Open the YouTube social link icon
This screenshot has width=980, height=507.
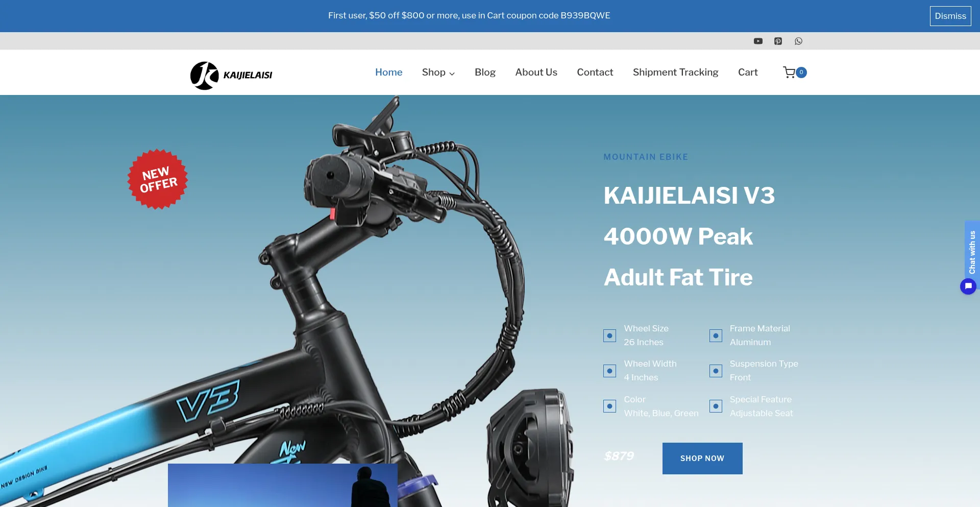(x=758, y=41)
